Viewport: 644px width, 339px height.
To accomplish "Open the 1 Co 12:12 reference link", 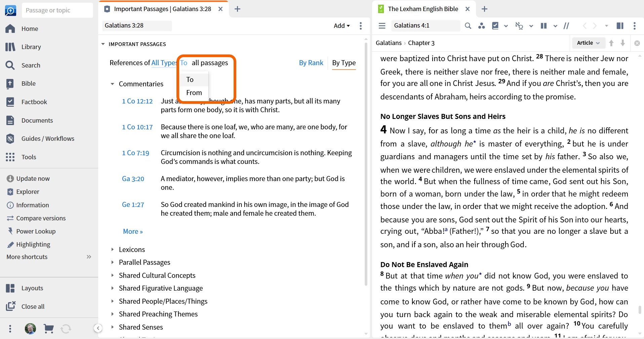I will pos(137,101).
